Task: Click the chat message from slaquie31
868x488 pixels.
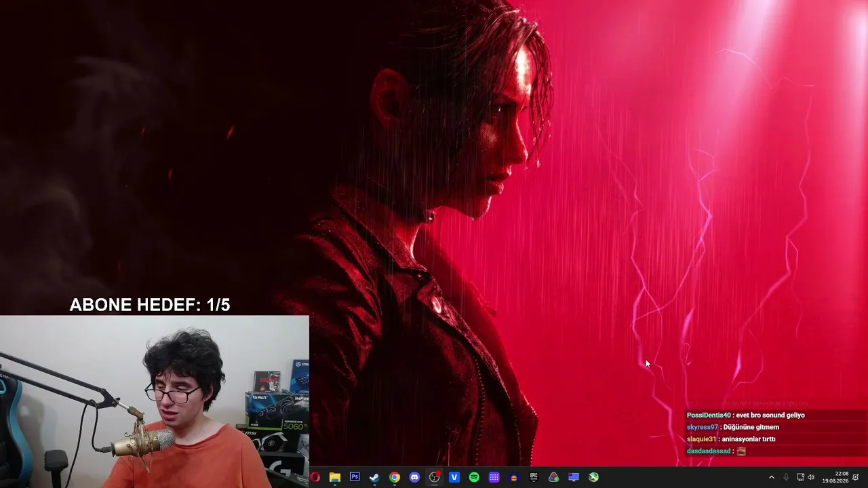Action: (731, 439)
